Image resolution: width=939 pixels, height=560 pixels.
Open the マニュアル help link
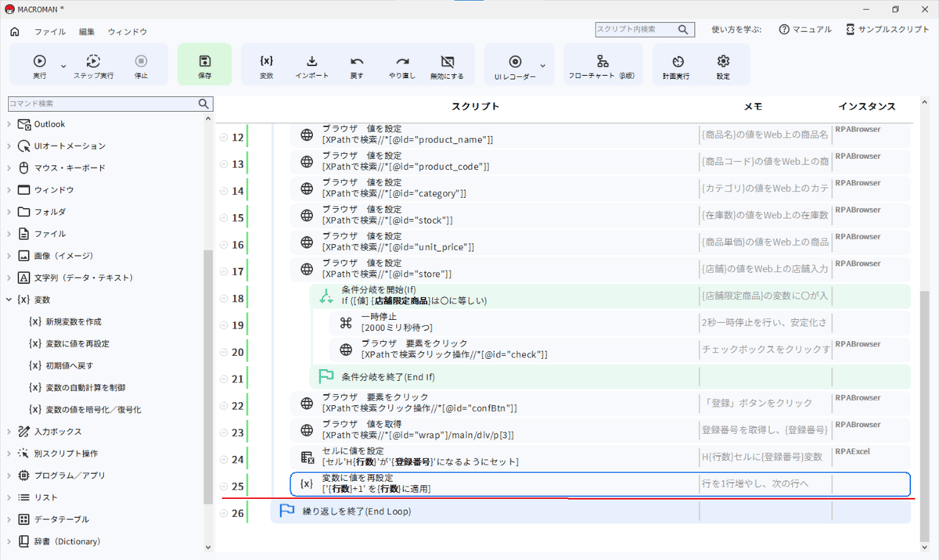click(x=805, y=29)
